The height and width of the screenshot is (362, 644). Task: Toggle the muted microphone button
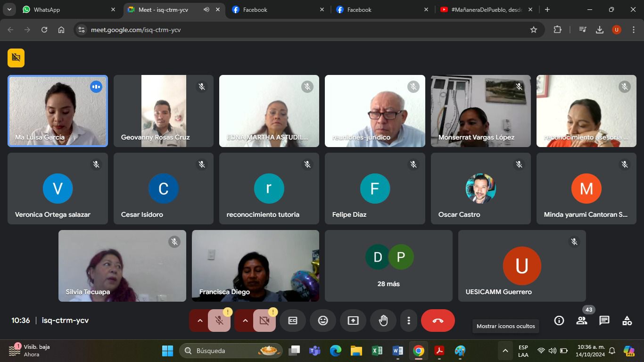point(219,321)
